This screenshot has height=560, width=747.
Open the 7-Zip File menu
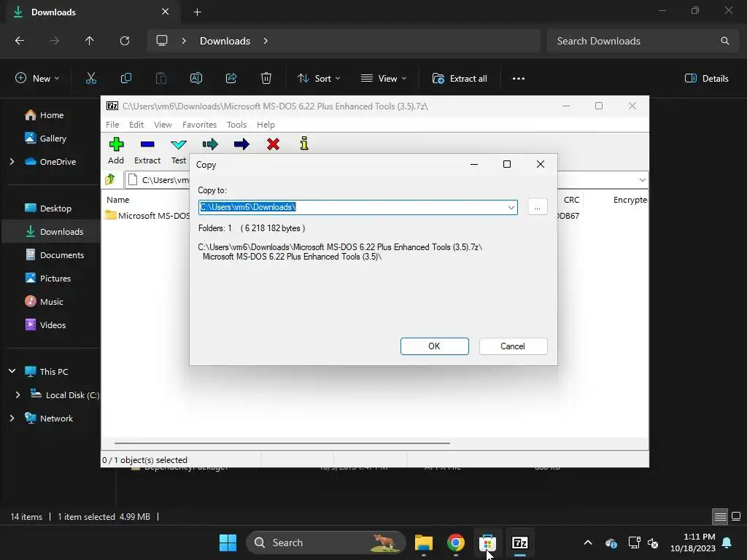(112, 125)
